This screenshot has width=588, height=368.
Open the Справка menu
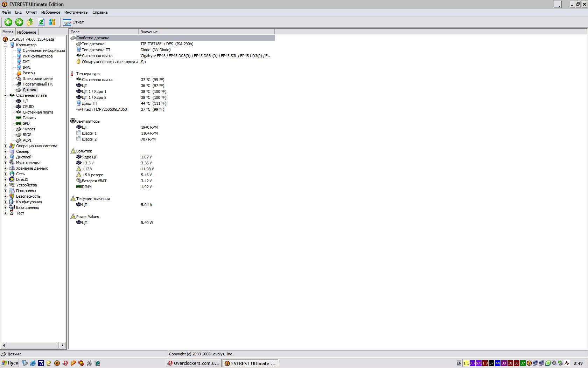tap(100, 12)
